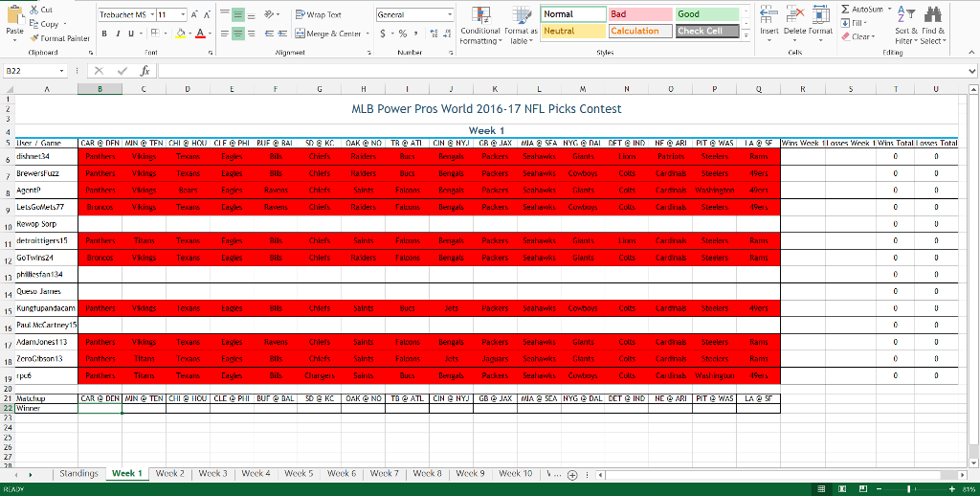This screenshot has height=496, width=980.
Task: Open Format as Table gallery
Action: [521, 25]
